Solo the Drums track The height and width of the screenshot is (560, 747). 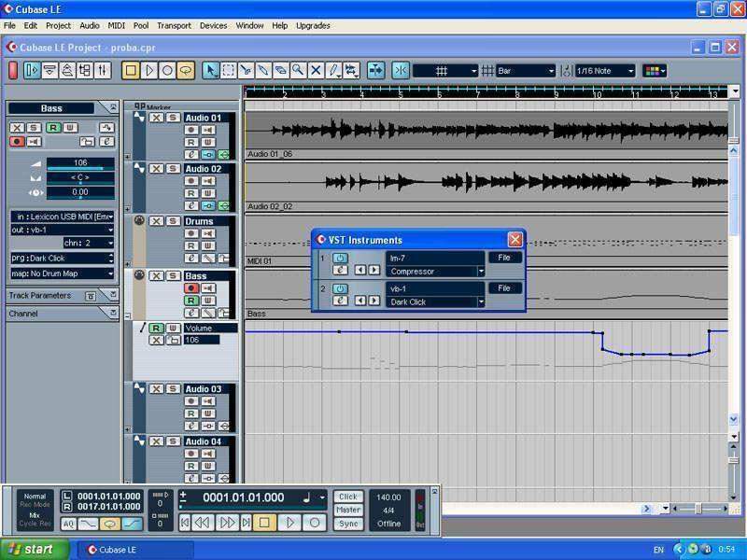172,221
